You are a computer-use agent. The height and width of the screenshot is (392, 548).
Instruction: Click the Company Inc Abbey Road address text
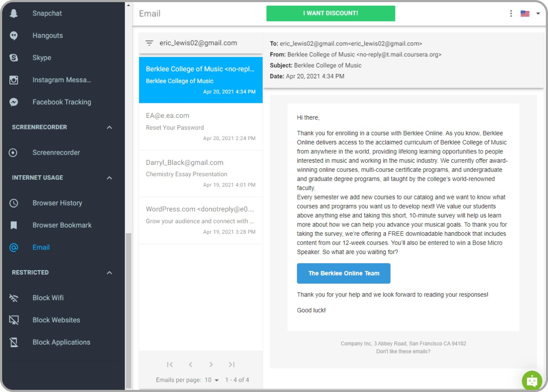(x=403, y=343)
